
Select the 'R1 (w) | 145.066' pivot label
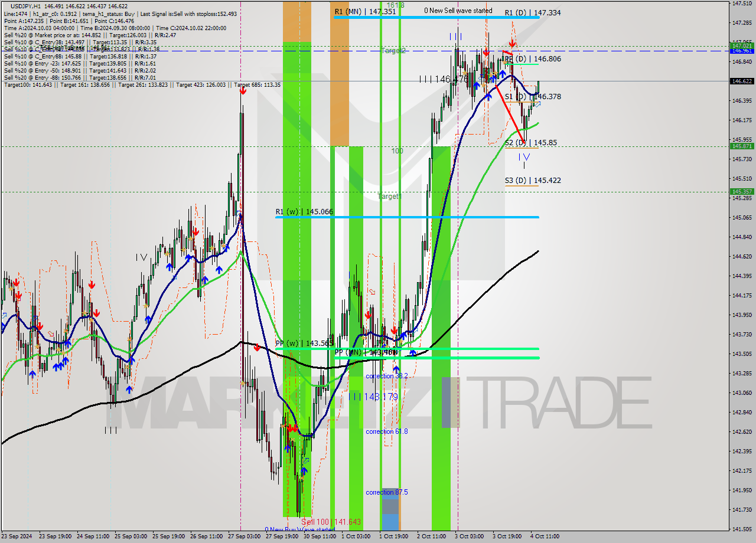pyautogui.click(x=304, y=211)
